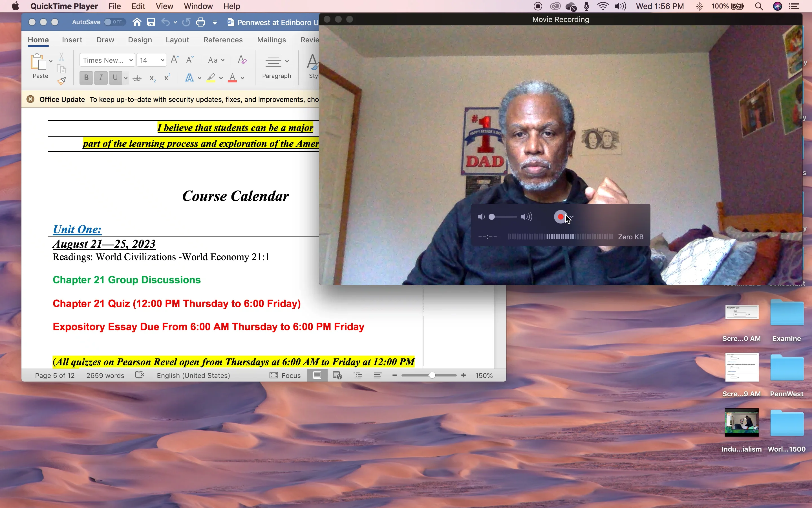Activate the Format Painter brush

point(62,81)
